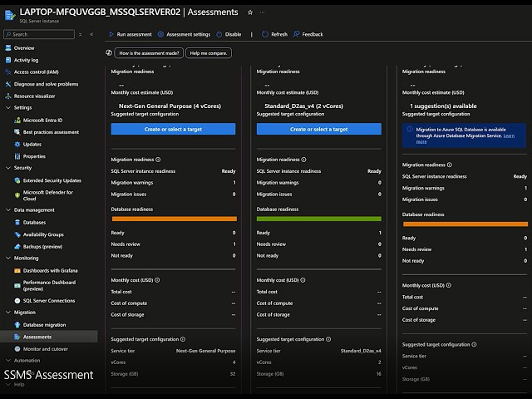Expand the Automation section chevron
Screen dimensions: 532x399
point(8,360)
